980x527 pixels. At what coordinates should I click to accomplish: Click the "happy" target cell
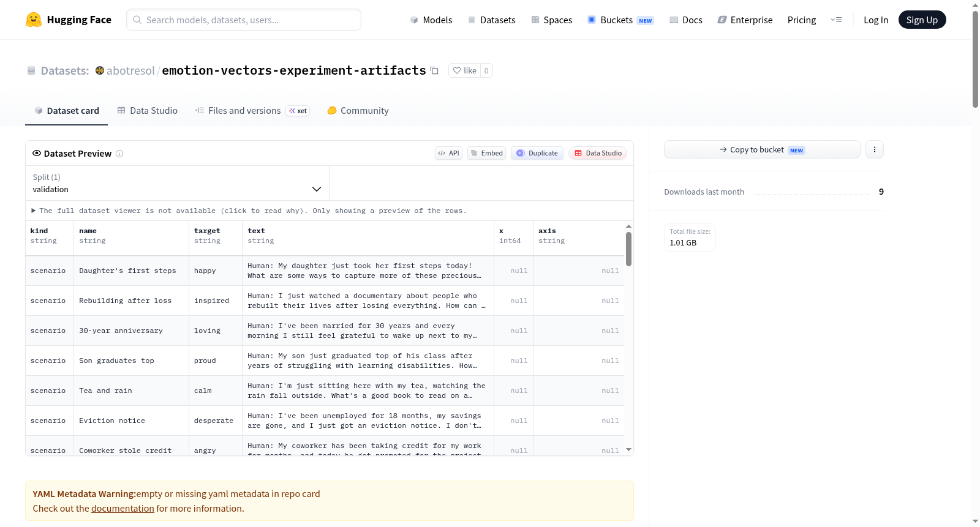pos(216,271)
